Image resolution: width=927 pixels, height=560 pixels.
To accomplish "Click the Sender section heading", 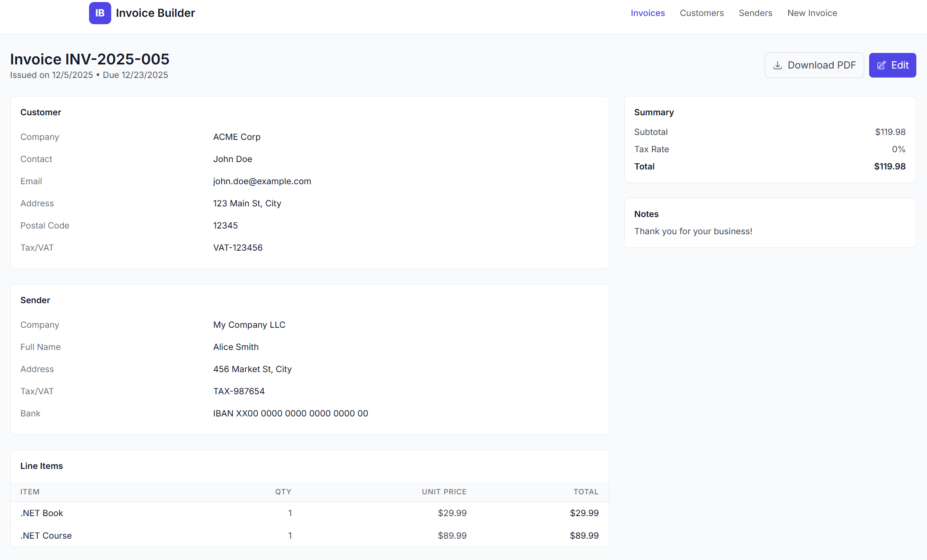I will (x=35, y=300).
